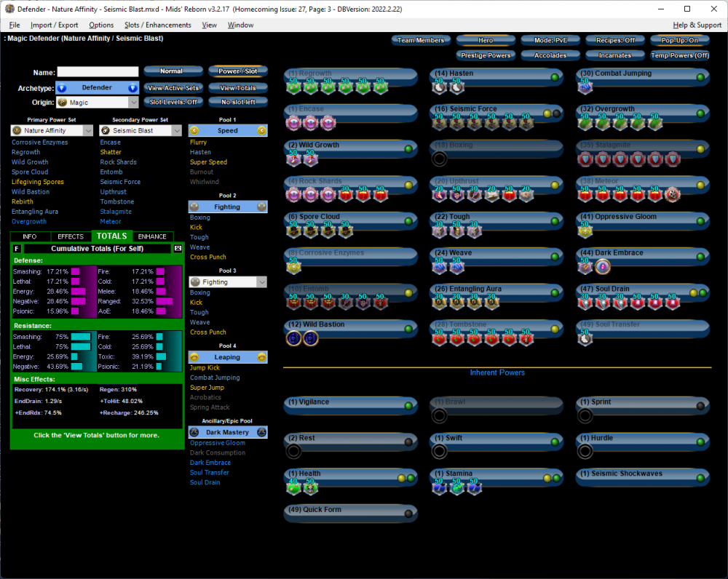The image size is (728, 579).
Task: Click the first enhancement slot under Hasten
Action: coord(440,87)
